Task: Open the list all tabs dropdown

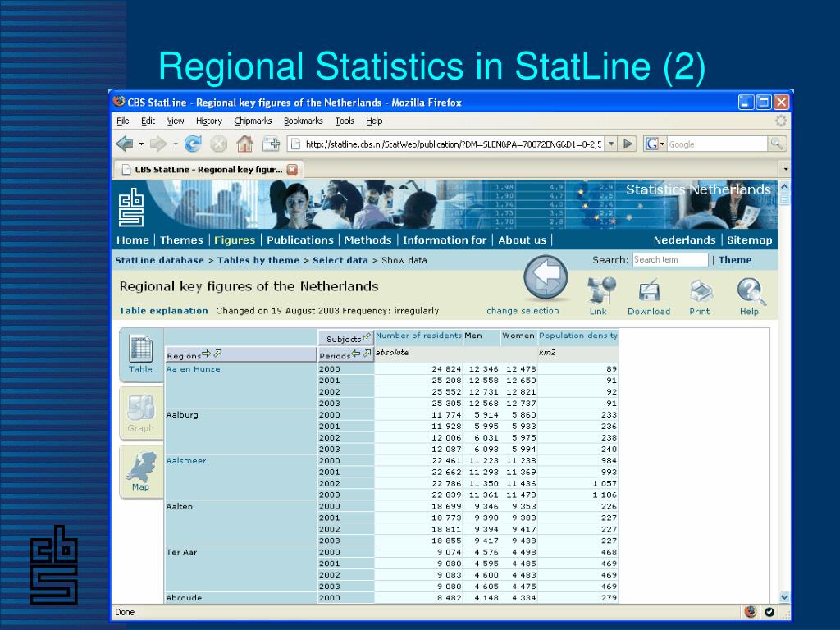Action: click(x=785, y=169)
